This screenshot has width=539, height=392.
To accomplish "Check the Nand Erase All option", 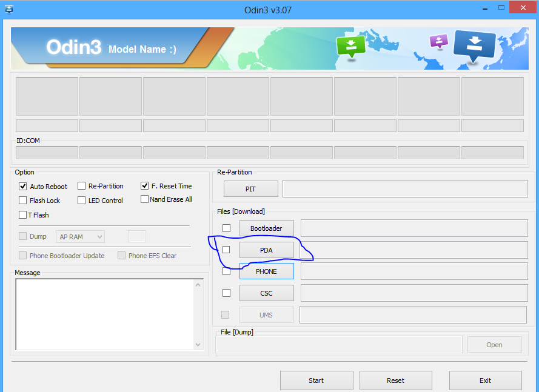I will coord(144,199).
